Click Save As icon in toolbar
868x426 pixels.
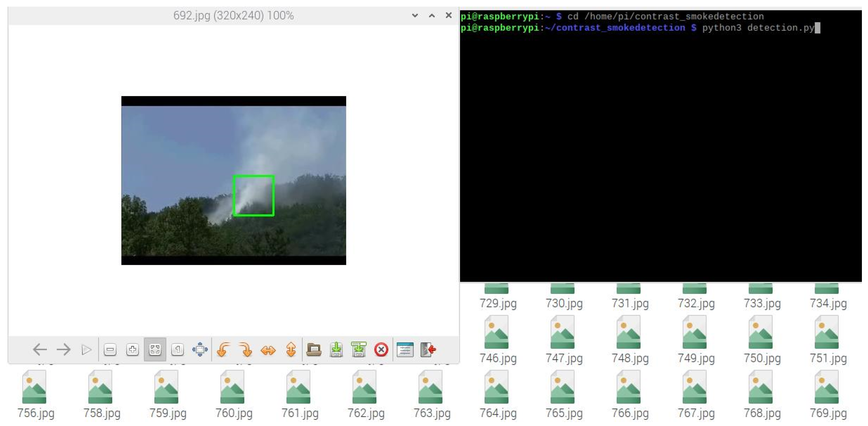358,350
